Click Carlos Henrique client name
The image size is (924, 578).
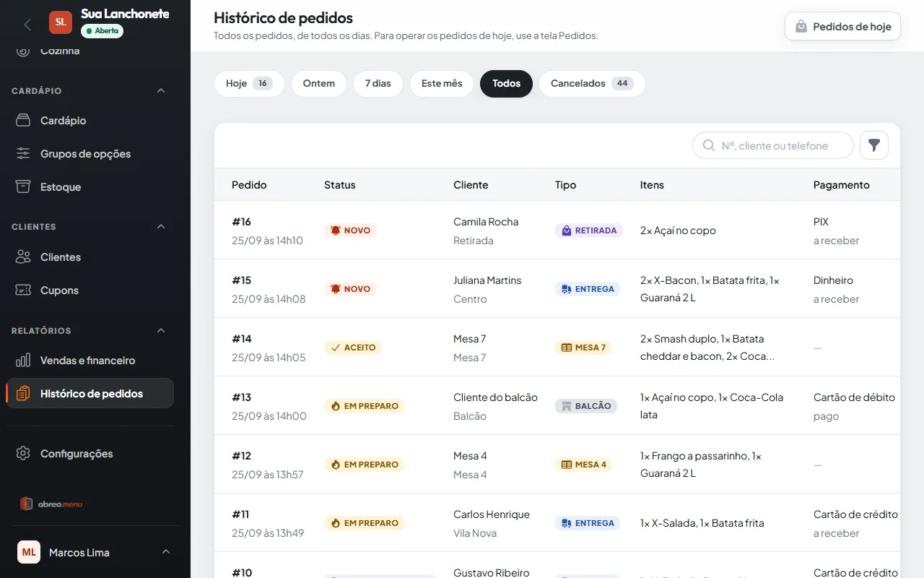click(492, 514)
